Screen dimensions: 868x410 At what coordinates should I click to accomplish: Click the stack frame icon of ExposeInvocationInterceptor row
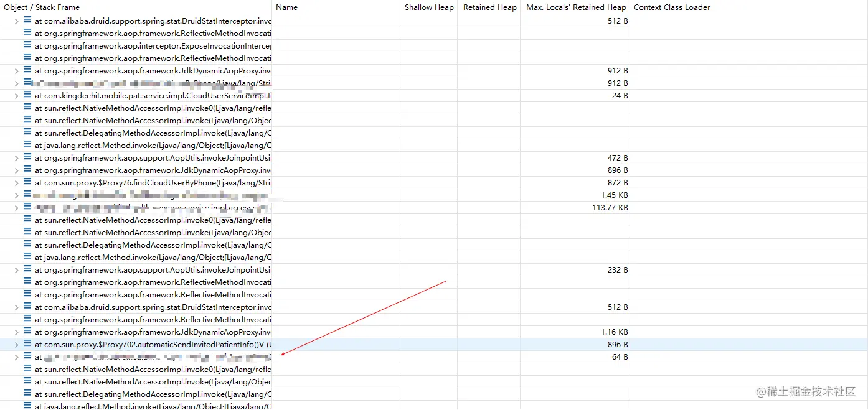(x=27, y=45)
